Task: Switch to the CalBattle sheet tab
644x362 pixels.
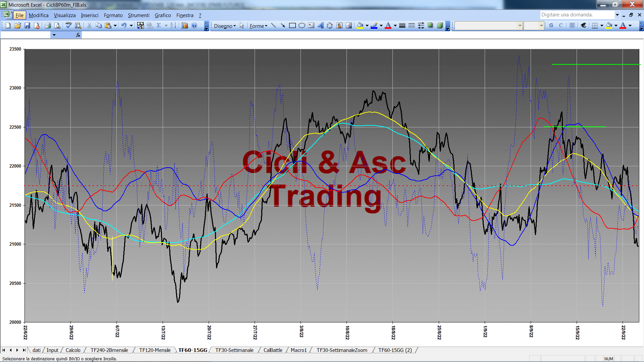Action: (273, 350)
